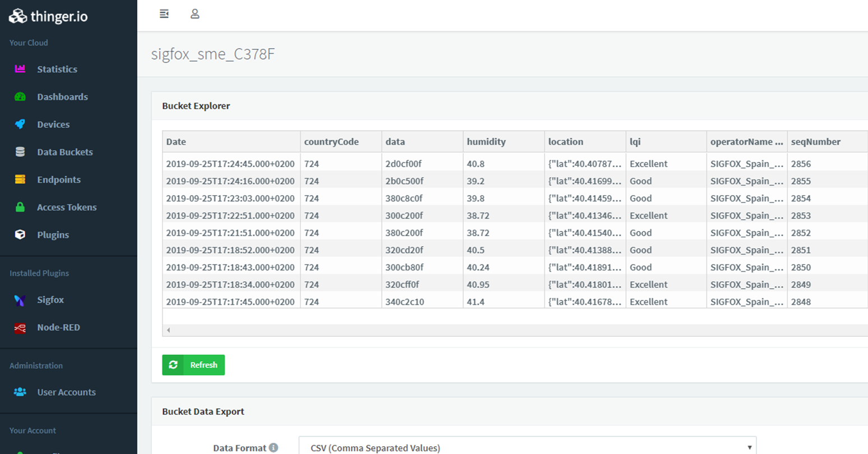868x454 pixels.
Task: Click the Sigfox plugin icon
Action: (20, 300)
